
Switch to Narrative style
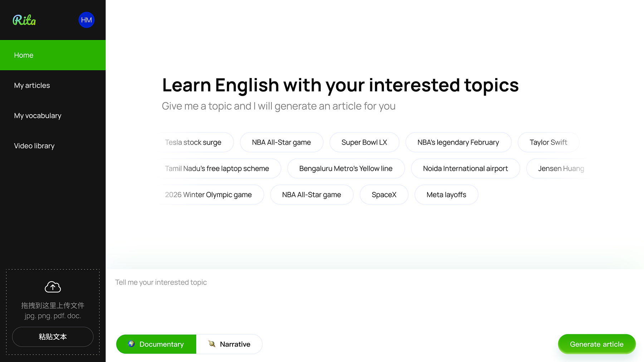pyautogui.click(x=229, y=344)
